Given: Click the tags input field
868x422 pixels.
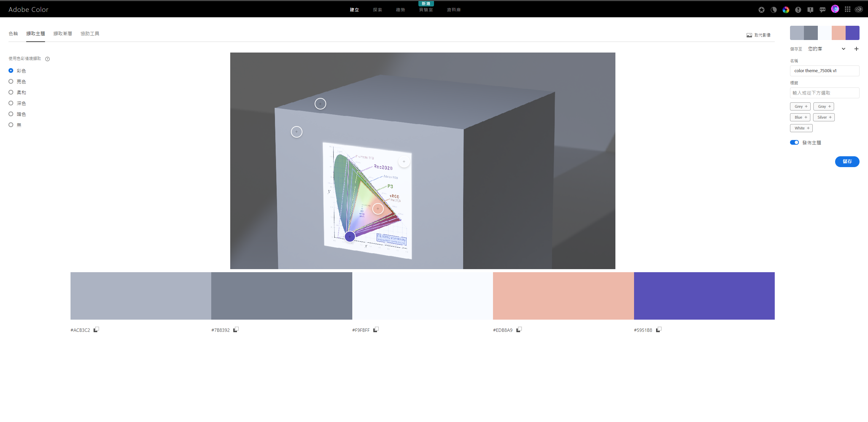Looking at the screenshot, I should pyautogui.click(x=825, y=93).
